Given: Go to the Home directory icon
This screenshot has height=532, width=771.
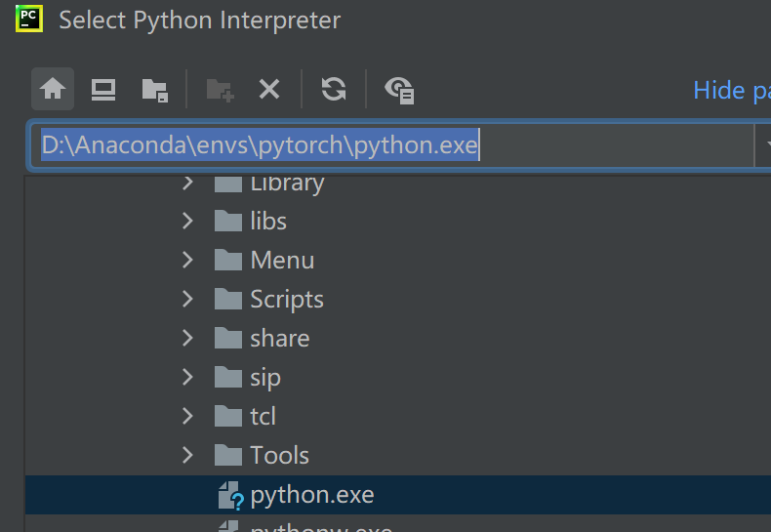Looking at the screenshot, I should [x=53, y=89].
